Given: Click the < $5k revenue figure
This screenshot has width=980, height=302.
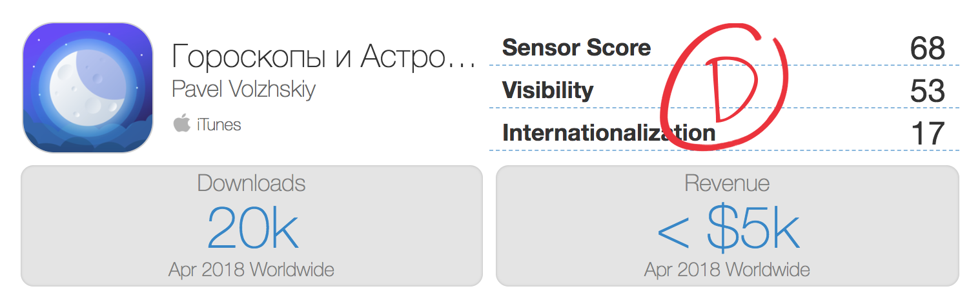Looking at the screenshot, I should click(x=727, y=229).
